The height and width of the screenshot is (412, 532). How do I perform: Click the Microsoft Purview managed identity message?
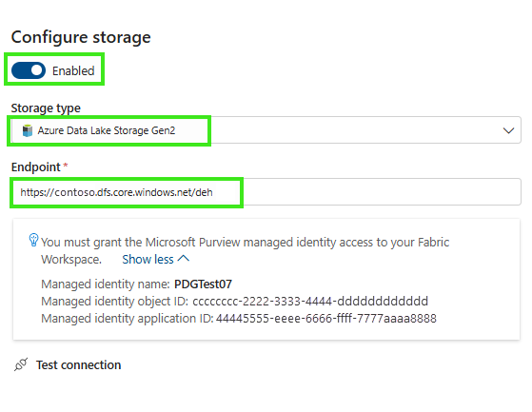click(245, 250)
